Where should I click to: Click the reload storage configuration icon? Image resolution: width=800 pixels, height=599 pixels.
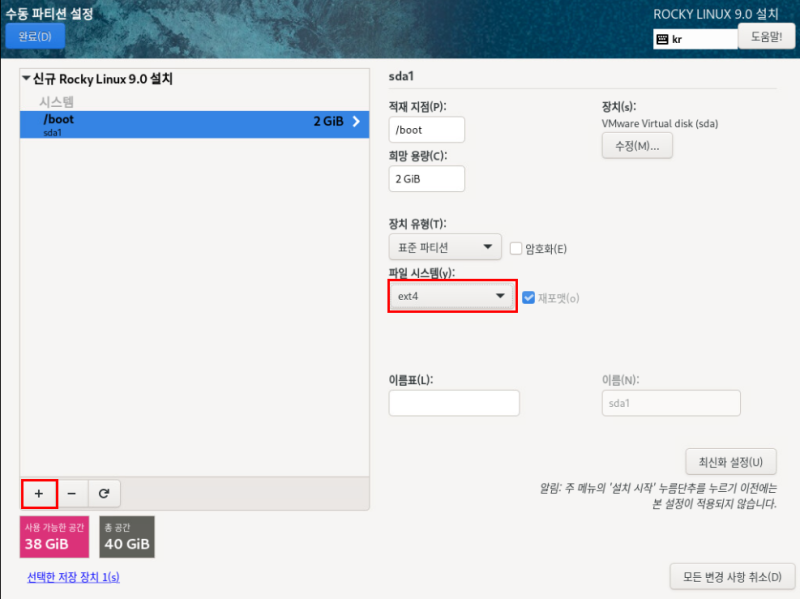(x=104, y=493)
